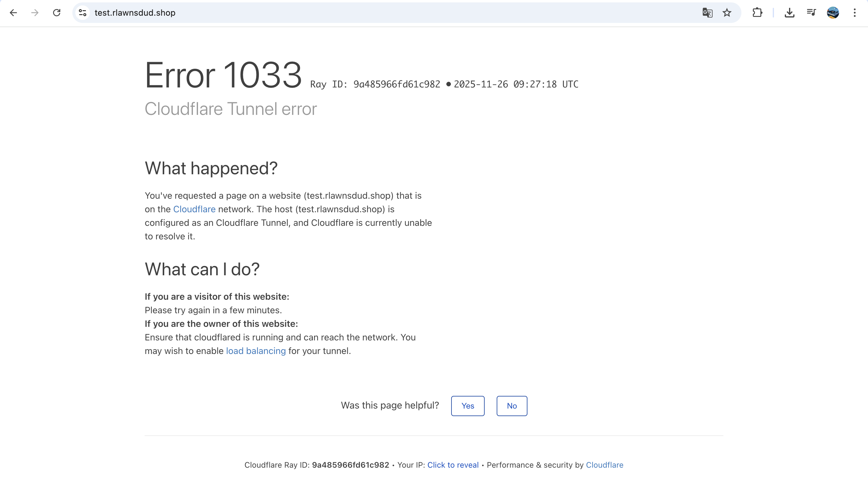Screen dimensions: 868x477
Task: Open Chrome three-dot menu
Action: point(854,13)
